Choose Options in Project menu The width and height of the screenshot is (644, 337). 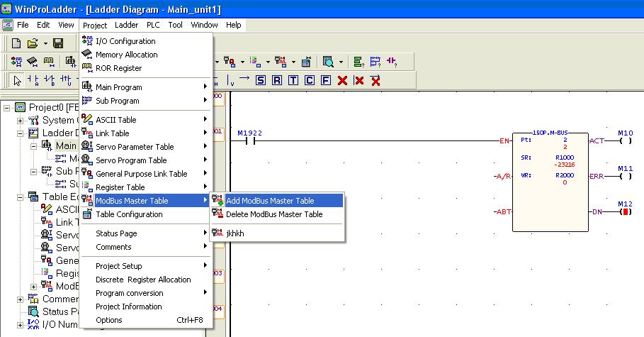tap(146, 320)
